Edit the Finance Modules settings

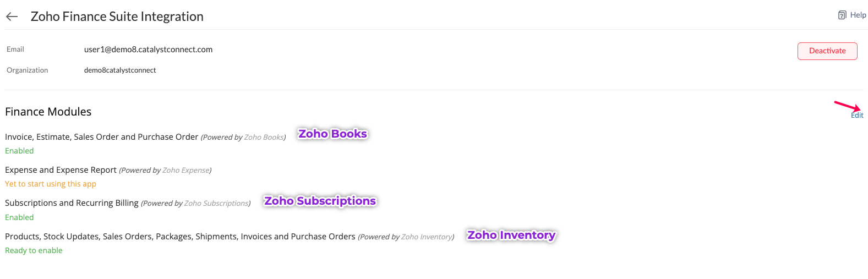tap(857, 115)
